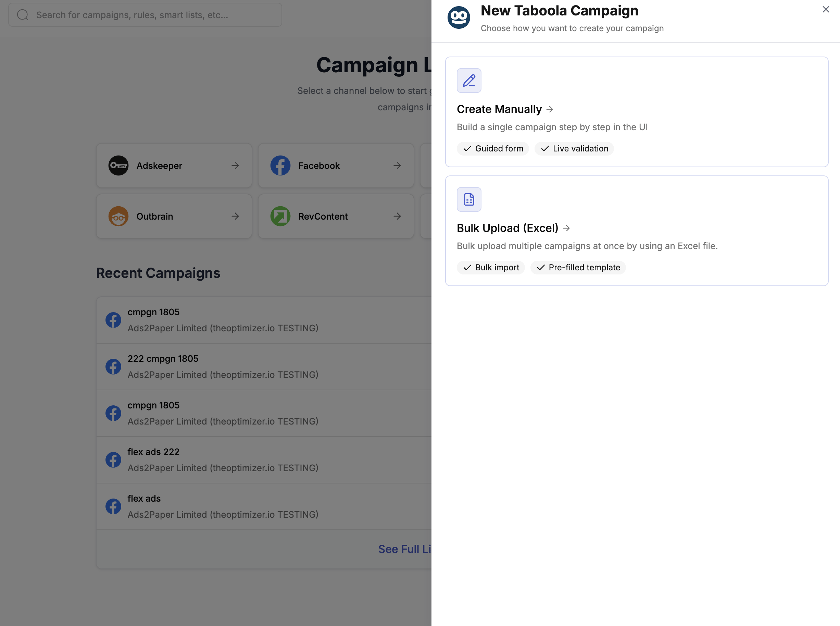The image size is (840, 626).
Task: Click the Pre-filled template tag
Action: click(578, 268)
